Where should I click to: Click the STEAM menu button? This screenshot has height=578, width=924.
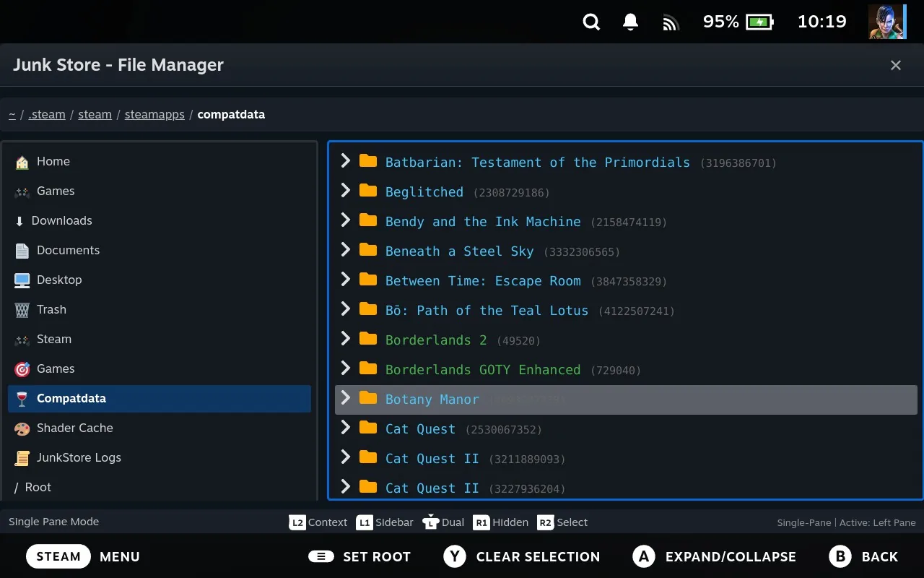58,556
